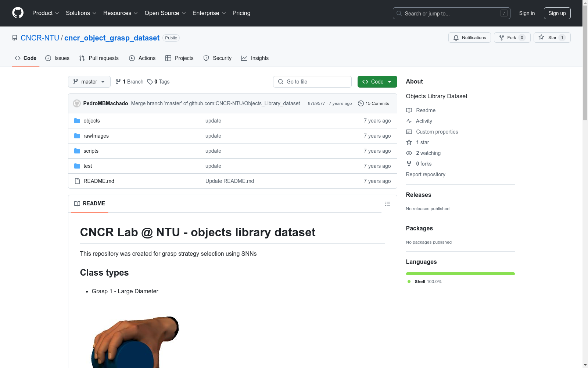Click the page vertical scrollbar thumb
The height and width of the screenshot is (368, 588).
(585, 63)
